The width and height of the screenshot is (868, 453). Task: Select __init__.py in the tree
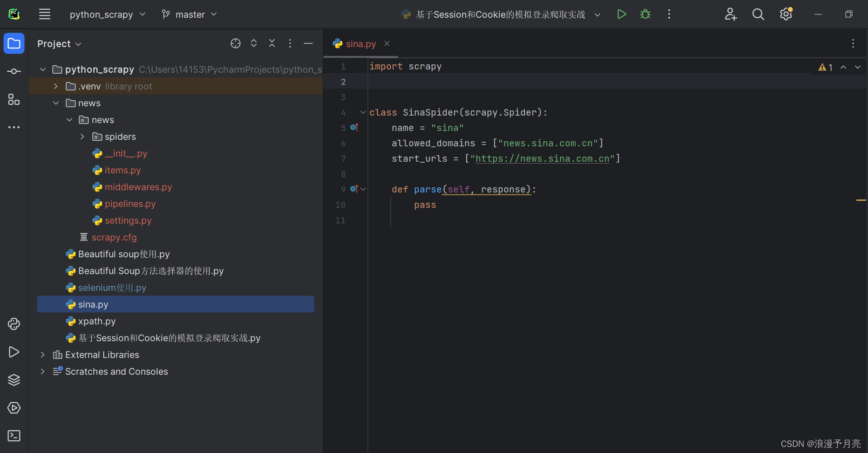(x=120, y=153)
